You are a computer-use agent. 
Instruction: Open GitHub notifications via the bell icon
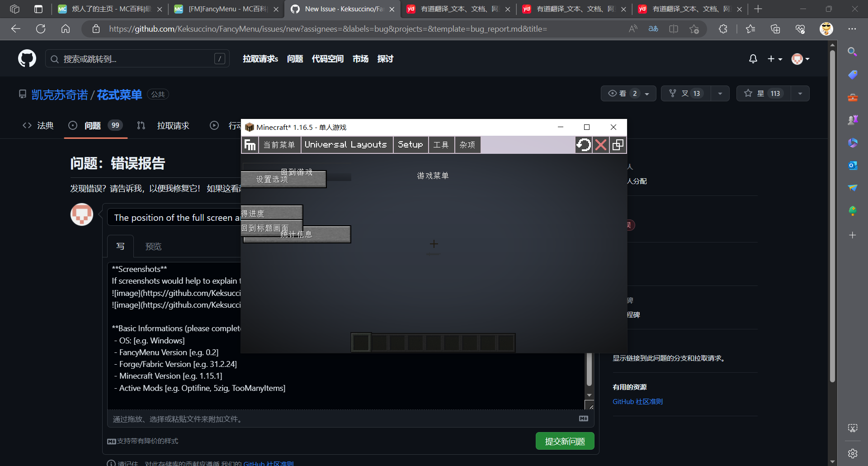point(752,58)
